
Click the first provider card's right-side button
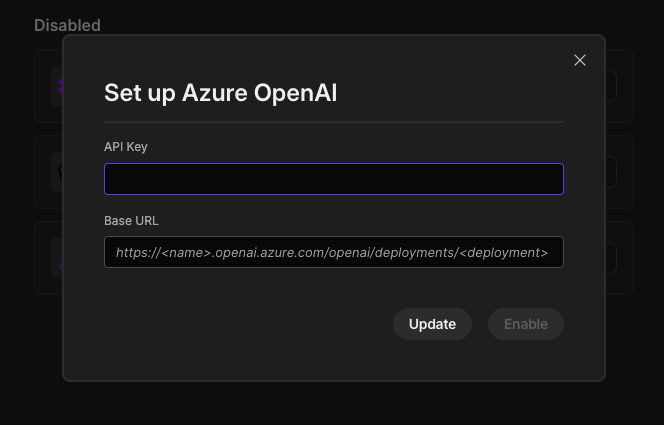(611, 86)
